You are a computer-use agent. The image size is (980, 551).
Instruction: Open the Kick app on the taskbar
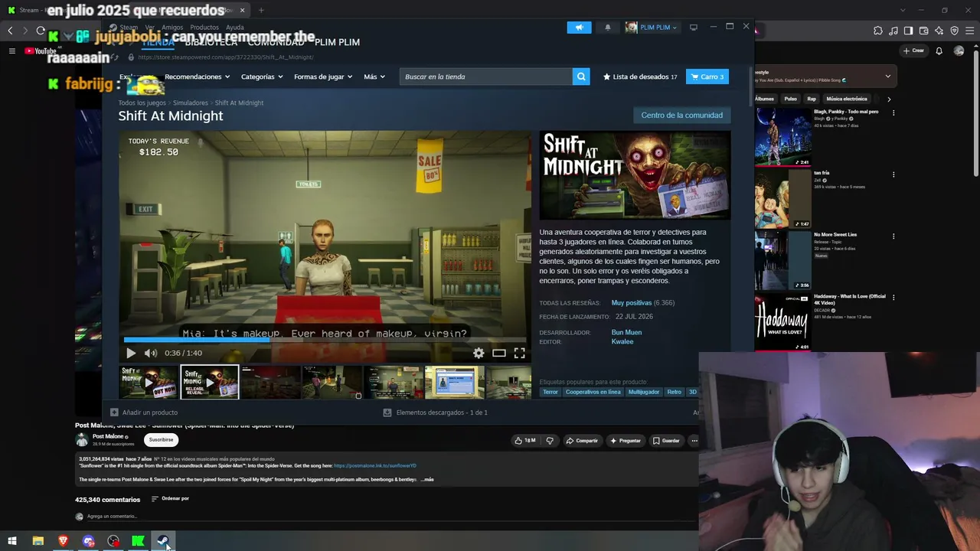pos(138,541)
